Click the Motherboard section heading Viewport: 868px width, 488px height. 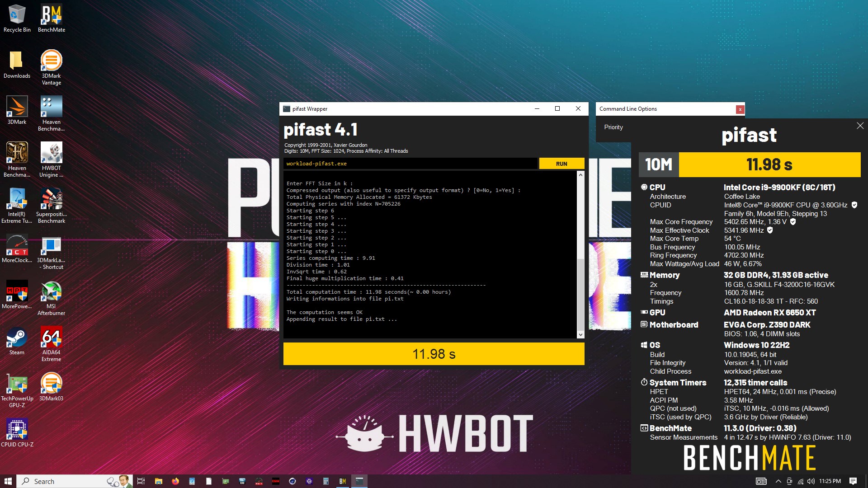(674, 325)
